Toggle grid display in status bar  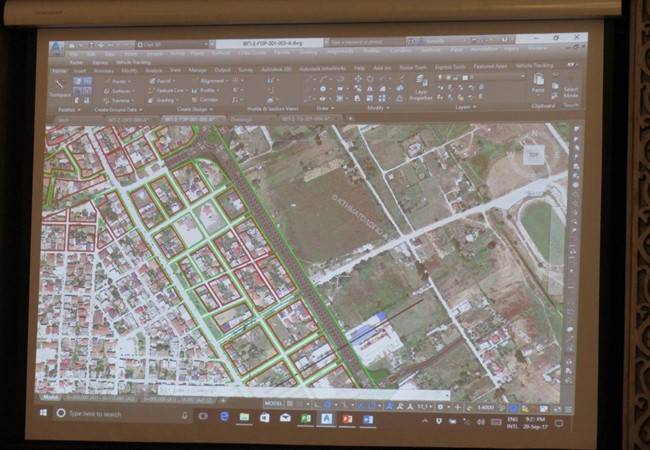point(290,404)
